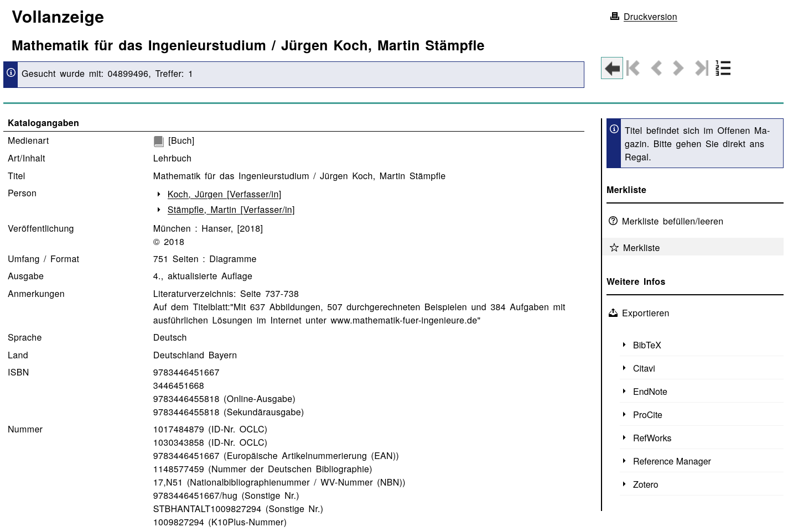This screenshot has width=788, height=532.
Task: Click the Exportieren export icon
Action: [x=613, y=313]
